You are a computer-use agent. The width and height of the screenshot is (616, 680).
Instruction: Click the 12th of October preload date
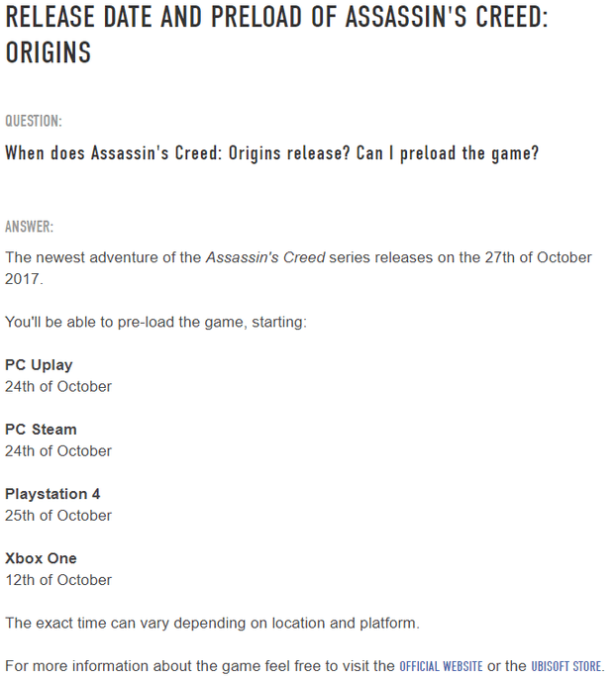point(58,579)
